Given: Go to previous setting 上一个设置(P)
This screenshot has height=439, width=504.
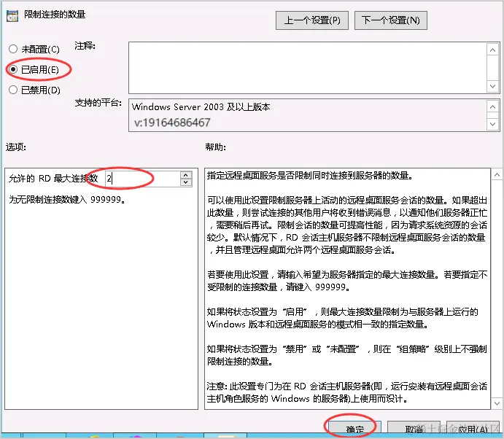Looking at the screenshot, I should tap(311, 20).
